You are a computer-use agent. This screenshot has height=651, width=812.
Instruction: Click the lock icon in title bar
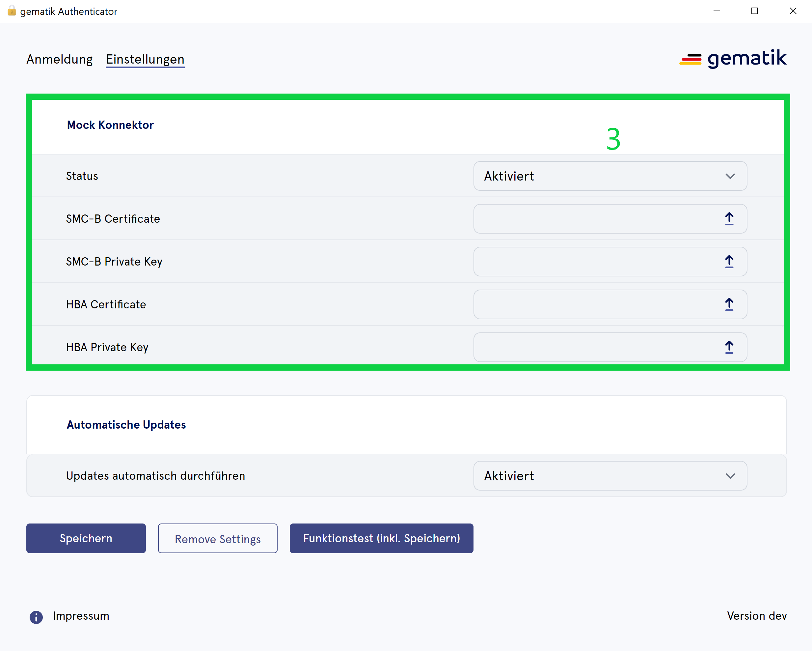coord(11,11)
